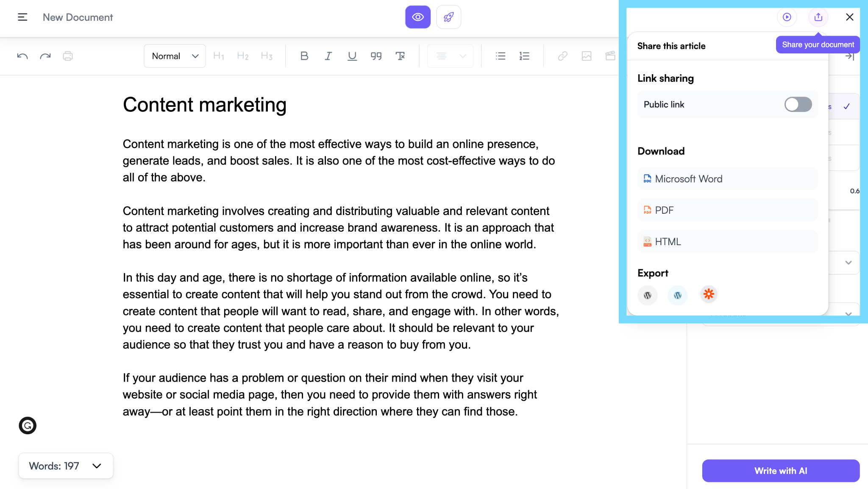Click the redo arrow icon

(x=45, y=56)
